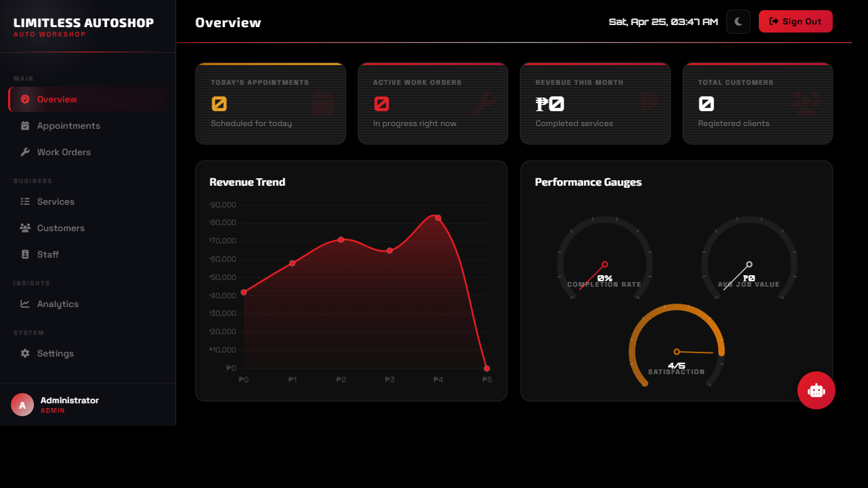Click 'Registered clients' text
Screen dimensions: 868x488
click(x=734, y=123)
